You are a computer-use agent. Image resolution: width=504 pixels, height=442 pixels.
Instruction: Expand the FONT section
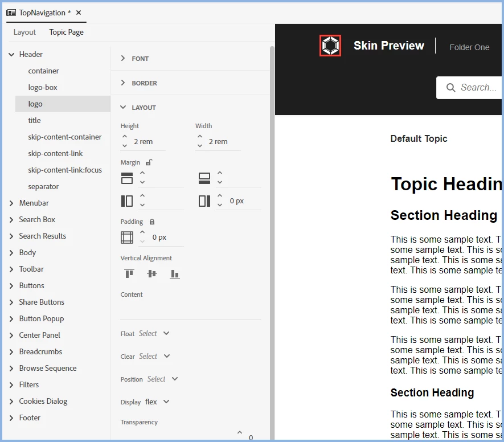[122, 58]
